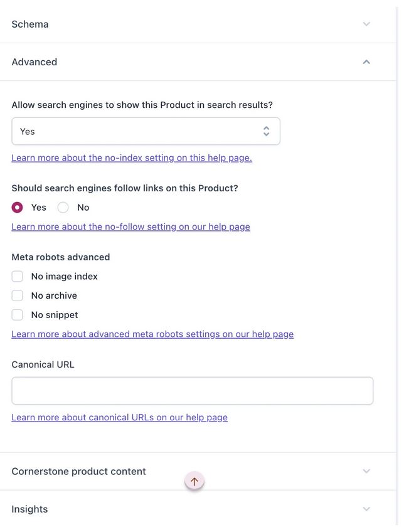
Task: Expand the Schema panel header
Action: 198,24
